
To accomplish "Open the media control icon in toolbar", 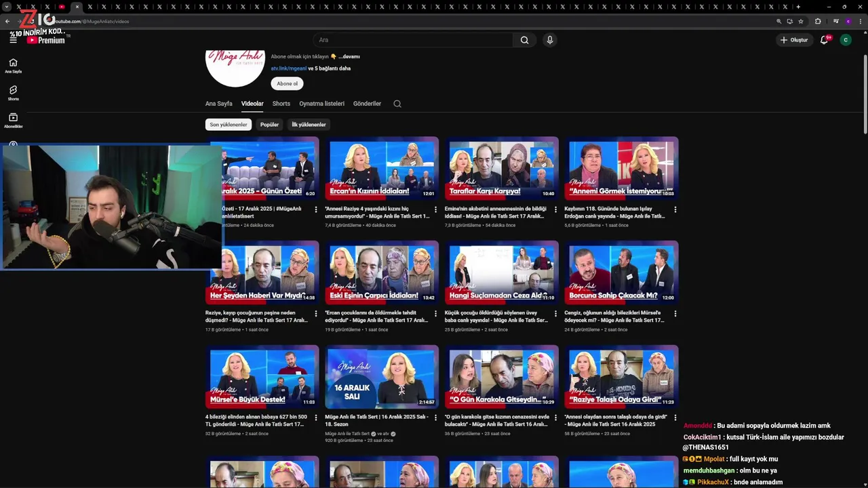I will click(835, 21).
